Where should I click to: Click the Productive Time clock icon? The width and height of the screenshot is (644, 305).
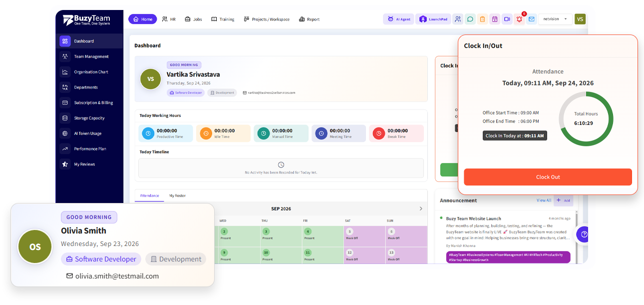(148, 133)
